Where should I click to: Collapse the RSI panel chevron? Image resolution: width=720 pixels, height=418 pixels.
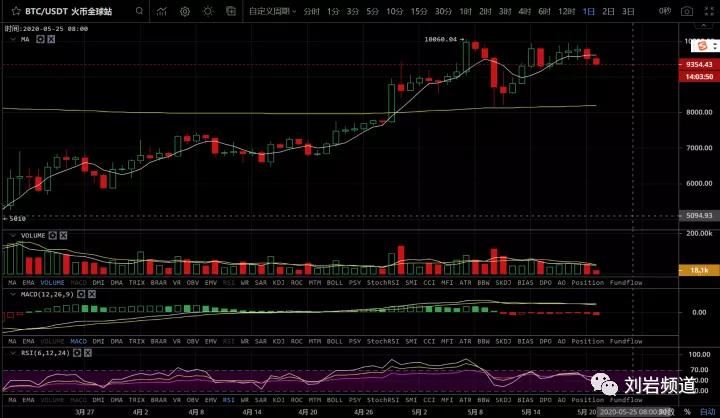13,353
